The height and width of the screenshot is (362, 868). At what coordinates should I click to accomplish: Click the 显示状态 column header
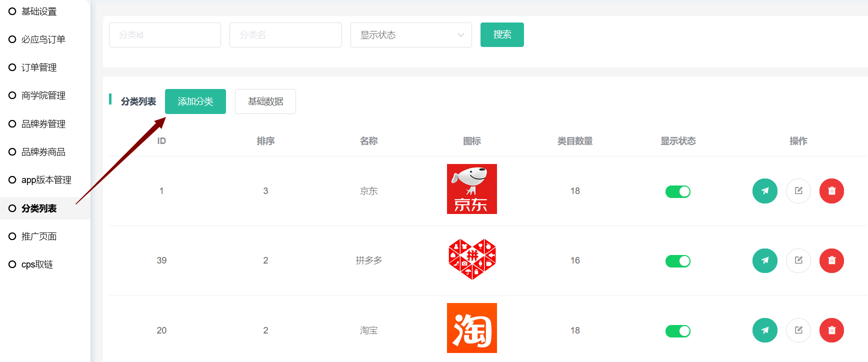678,141
